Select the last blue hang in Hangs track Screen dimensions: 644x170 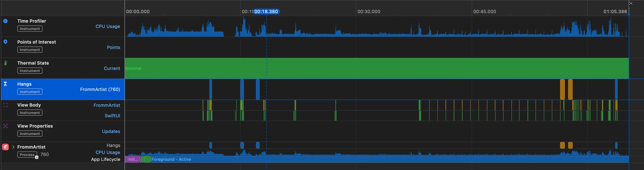point(616,89)
